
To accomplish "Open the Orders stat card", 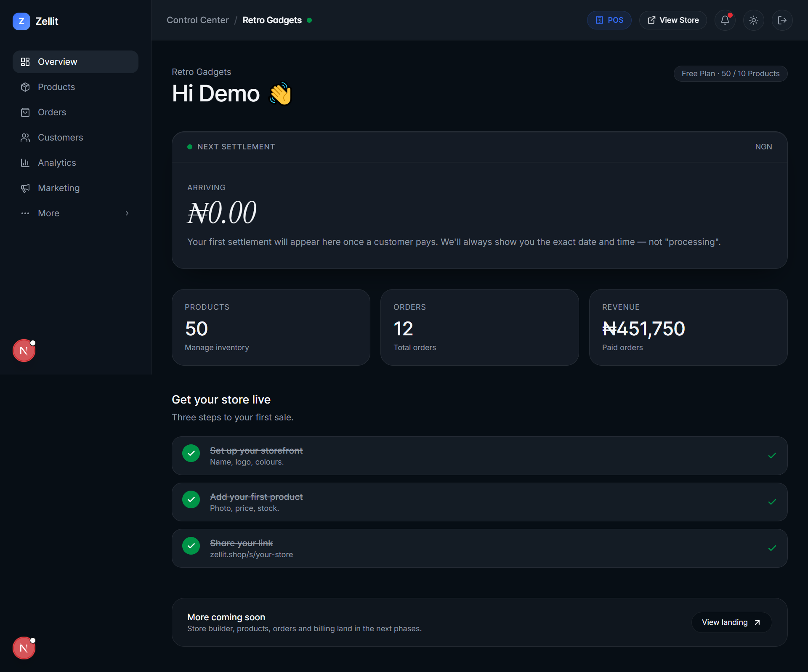I will [x=479, y=327].
